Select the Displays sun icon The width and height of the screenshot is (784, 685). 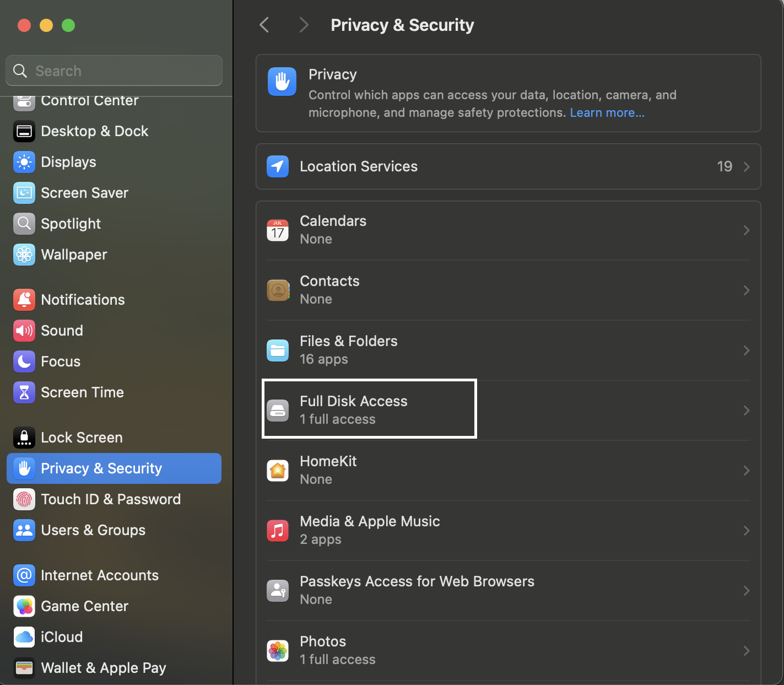24,162
